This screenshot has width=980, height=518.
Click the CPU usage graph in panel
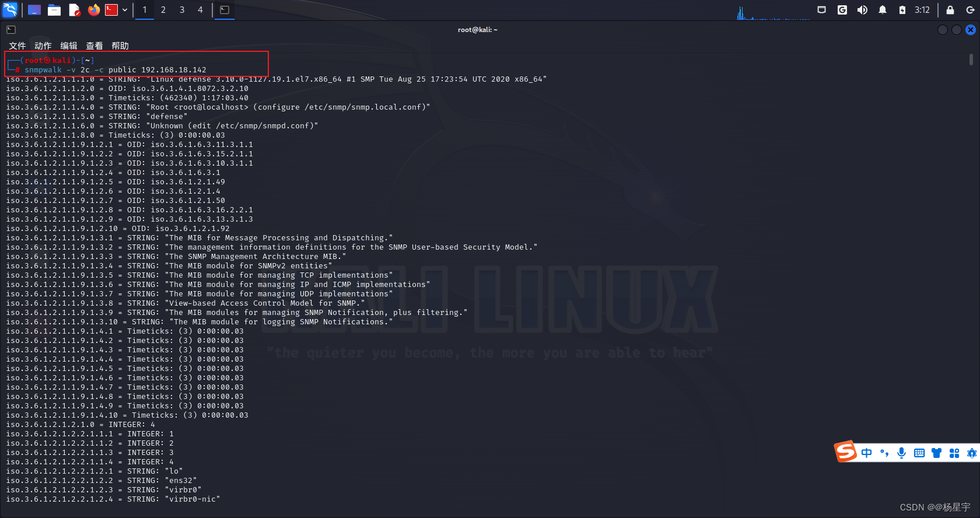(x=773, y=12)
